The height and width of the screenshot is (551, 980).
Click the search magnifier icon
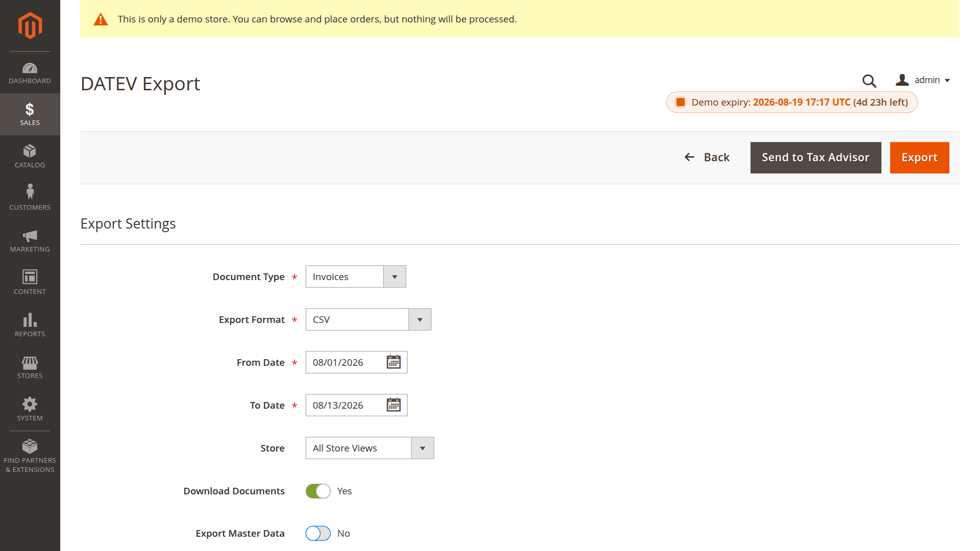tap(869, 81)
